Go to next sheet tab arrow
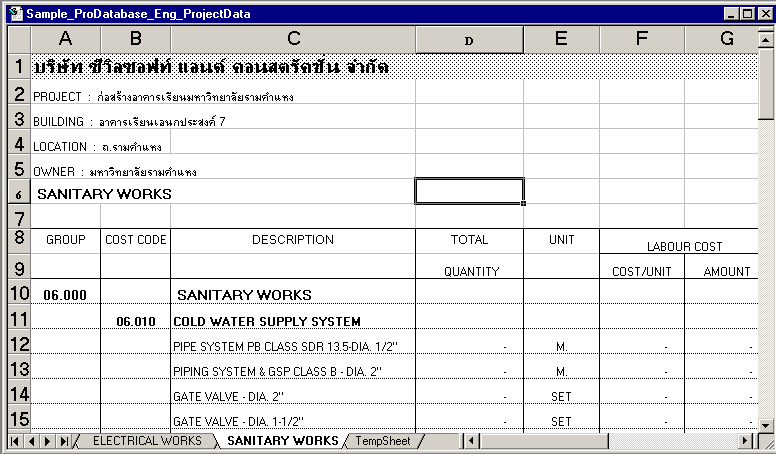Screen dimensions: 776x454 pos(48,441)
